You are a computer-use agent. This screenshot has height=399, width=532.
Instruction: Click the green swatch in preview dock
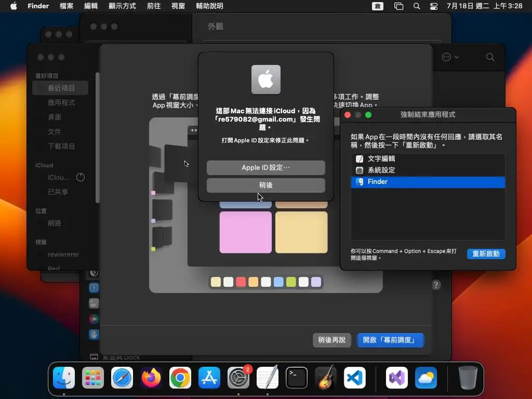tap(291, 282)
